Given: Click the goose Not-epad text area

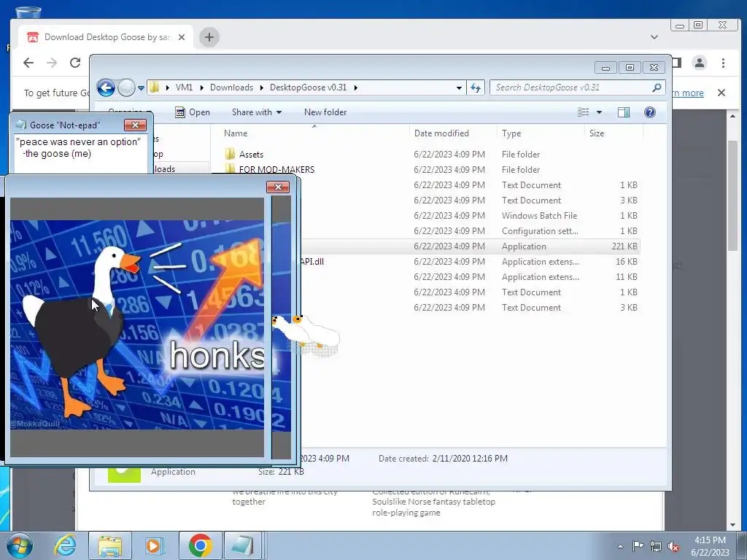Looking at the screenshot, I should (80, 155).
